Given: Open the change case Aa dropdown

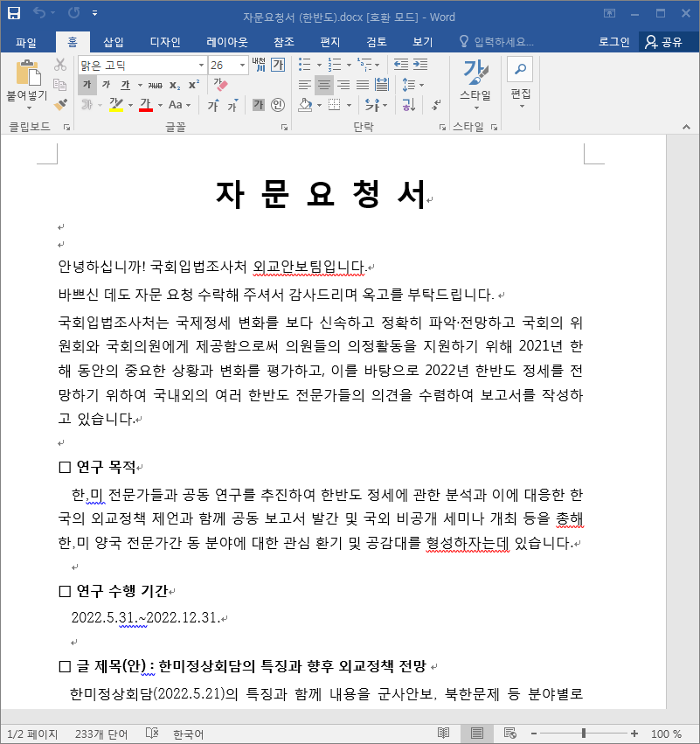Looking at the screenshot, I should click(x=179, y=105).
